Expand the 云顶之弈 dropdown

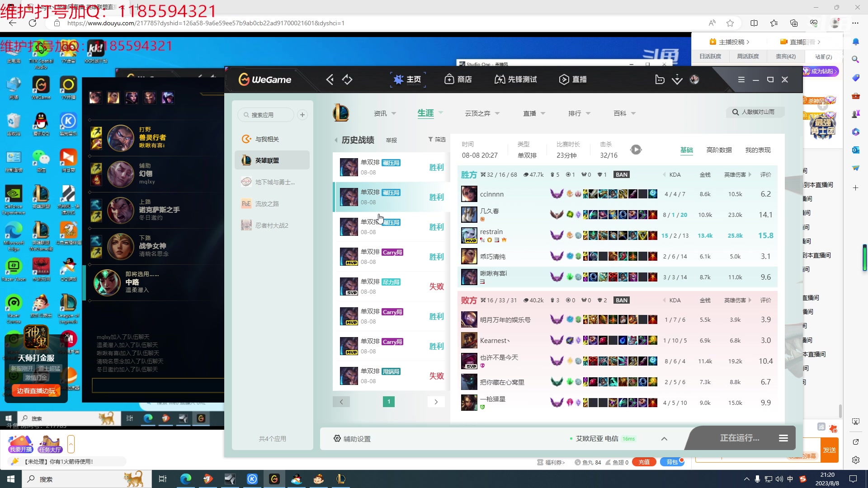click(482, 113)
